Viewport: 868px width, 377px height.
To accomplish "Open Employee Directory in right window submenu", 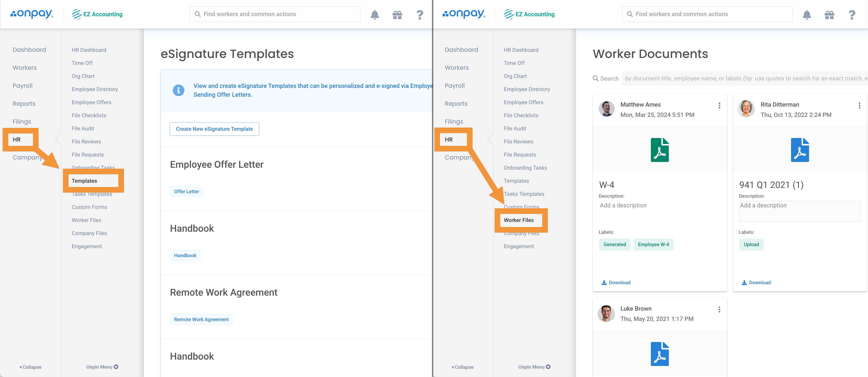I will tap(527, 89).
